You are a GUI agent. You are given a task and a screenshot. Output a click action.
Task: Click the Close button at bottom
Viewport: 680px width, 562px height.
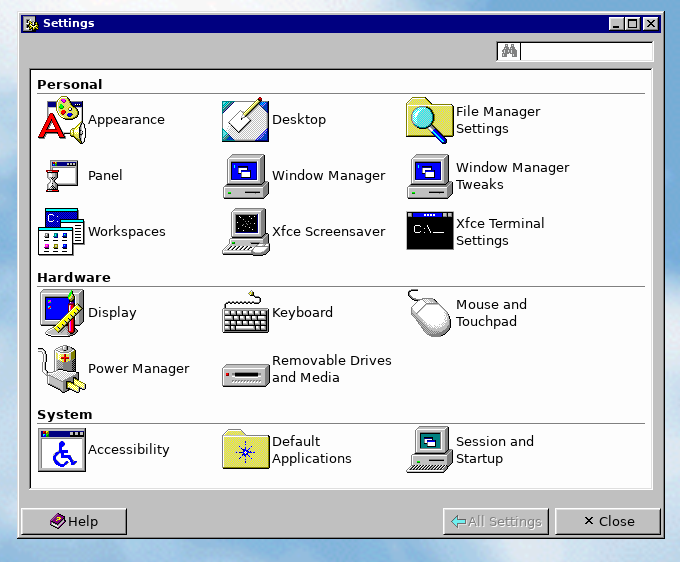coord(608,521)
